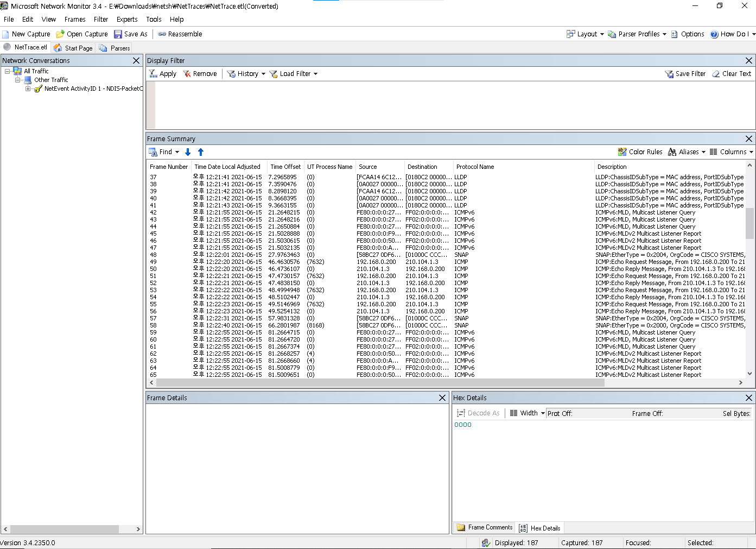Click the Reassemble toolbar button
This screenshot has width=756, height=549.
tap(180, 34)
